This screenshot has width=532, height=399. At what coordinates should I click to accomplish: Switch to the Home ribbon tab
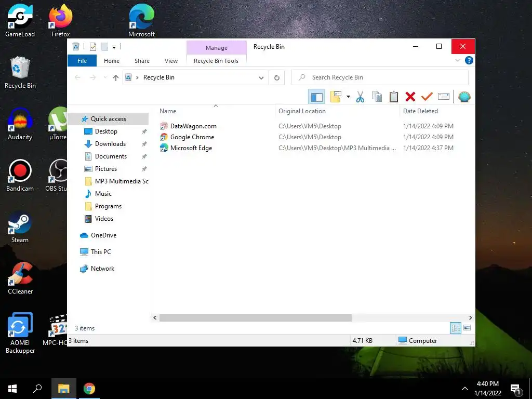click(x=112, y=61)
